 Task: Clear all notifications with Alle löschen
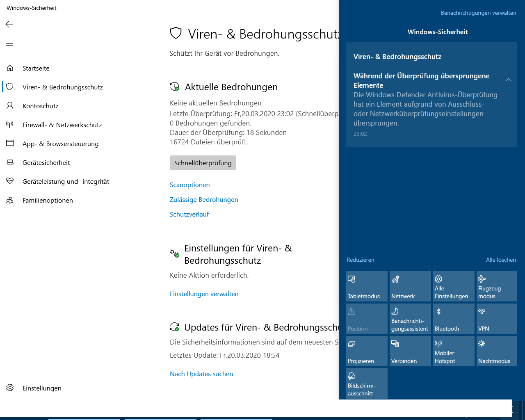(x=501, y=260)
